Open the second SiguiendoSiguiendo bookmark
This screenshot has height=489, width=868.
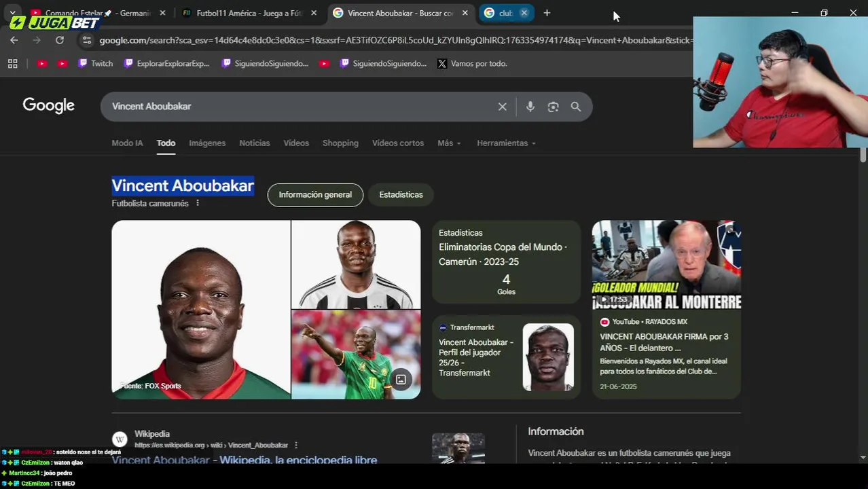383,63
